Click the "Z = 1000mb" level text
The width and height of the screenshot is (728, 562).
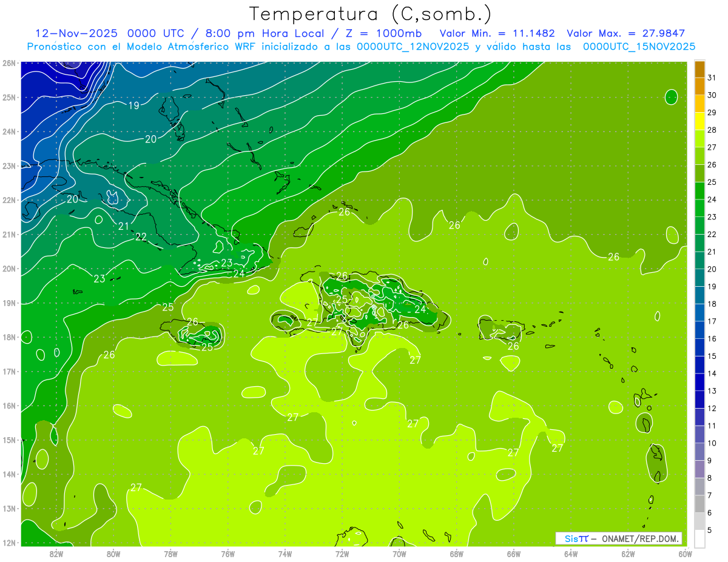click(382, 33)
